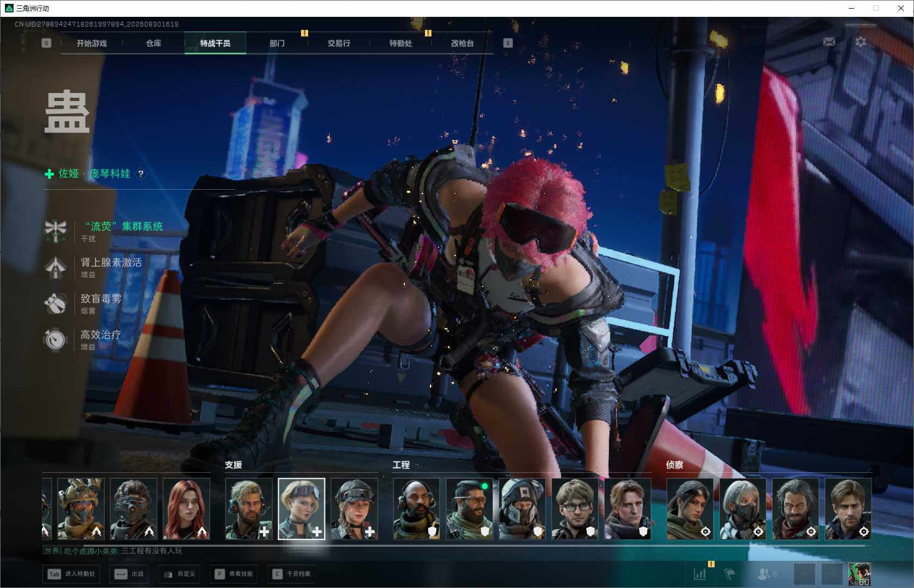Open the bar-chart statistics icon

[700, 573]
